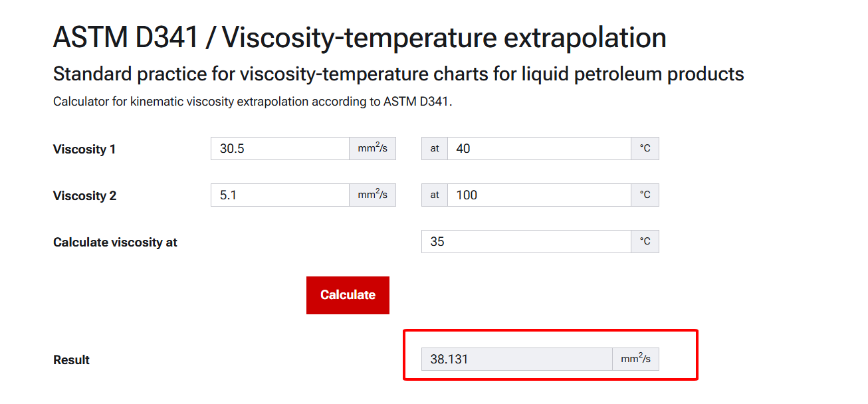Click the Viscosity 2 value field showing 5.1
Viewport: 868px width, 404px height.
click(280, 195)
